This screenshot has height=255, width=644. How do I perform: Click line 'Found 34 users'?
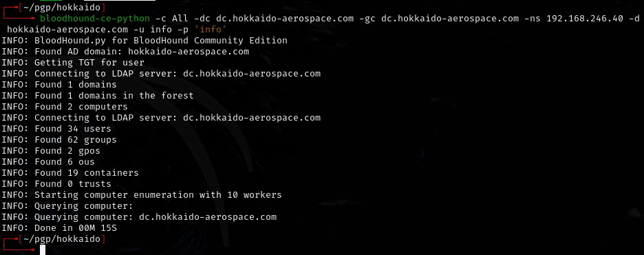pos(56,129)
